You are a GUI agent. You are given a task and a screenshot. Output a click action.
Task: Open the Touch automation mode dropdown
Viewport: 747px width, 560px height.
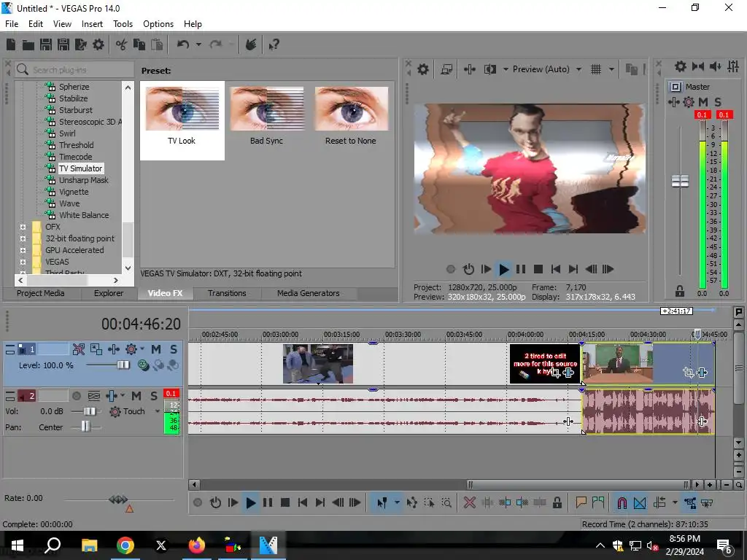[158, 411]
